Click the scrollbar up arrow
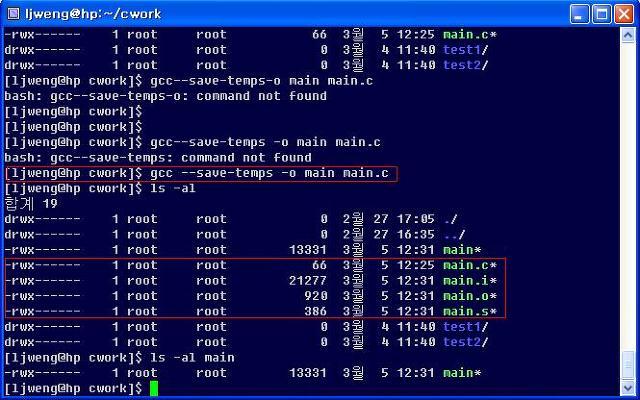The image size is (640, 400). [627, 36]
